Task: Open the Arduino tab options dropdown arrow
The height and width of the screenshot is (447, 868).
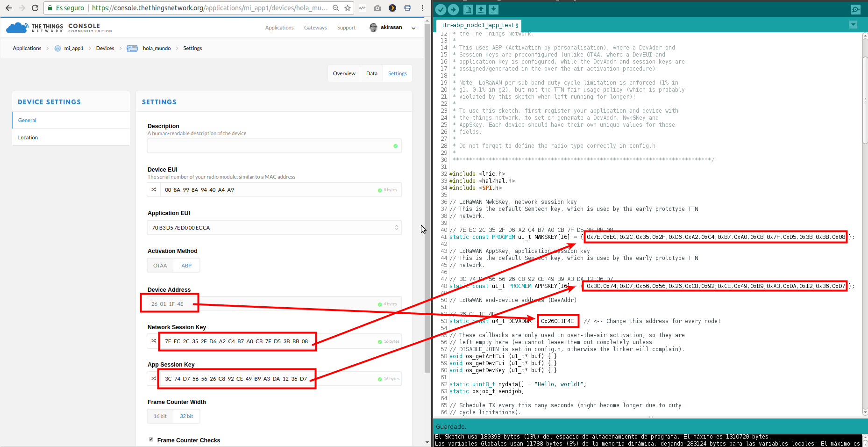Action: 853,25
